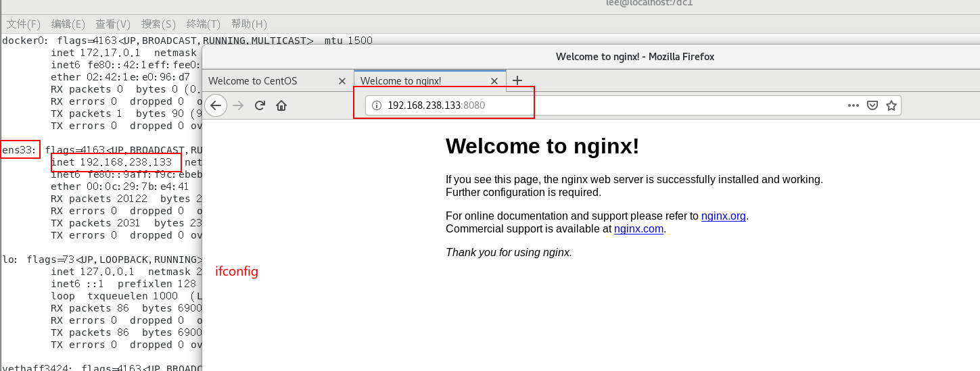This screenshot has height=371, width=980.
Task: Open page actions three-dot menu
Action: click(854, 105)
